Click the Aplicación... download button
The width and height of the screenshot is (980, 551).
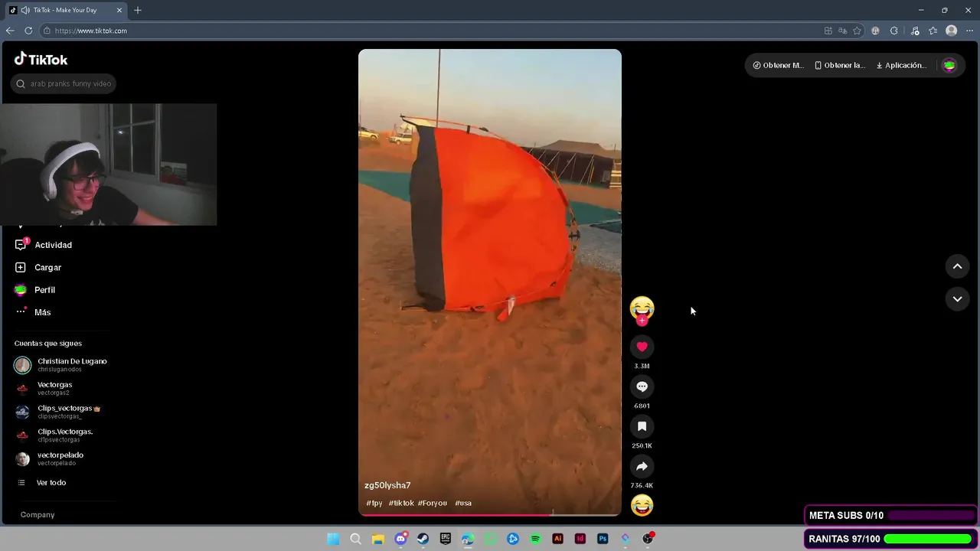901,65
